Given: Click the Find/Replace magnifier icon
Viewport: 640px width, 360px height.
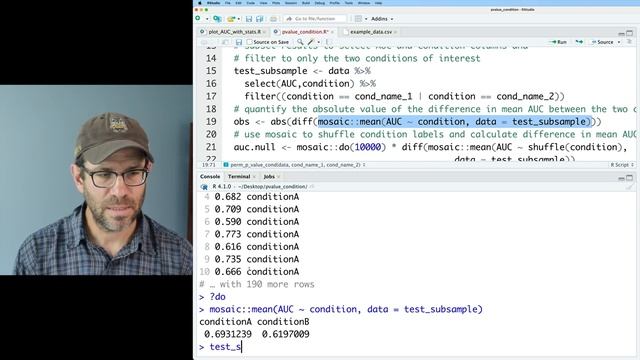Looking at the screenshot, I should click(300, 42).
